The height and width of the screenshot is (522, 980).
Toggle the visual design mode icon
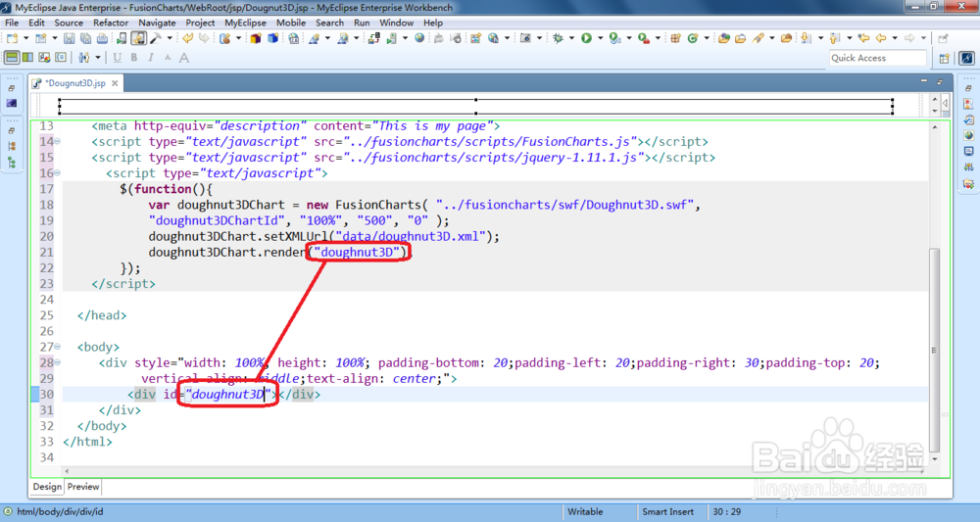click(x=44, y=58)
